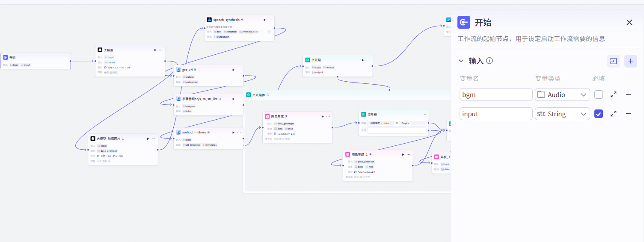Click the import icon beside the plus button

pyautogui.click(x=613, y=61)
